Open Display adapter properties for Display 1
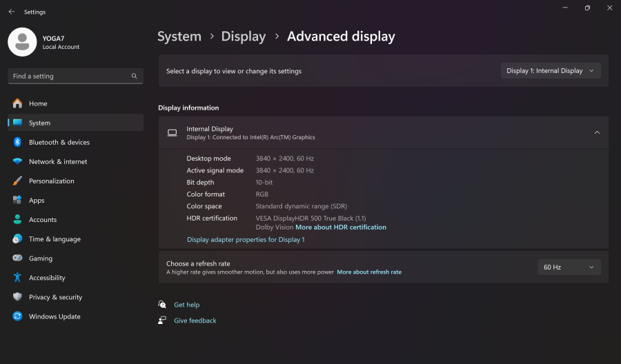621x364 pixels. click(x=246, y=240)
